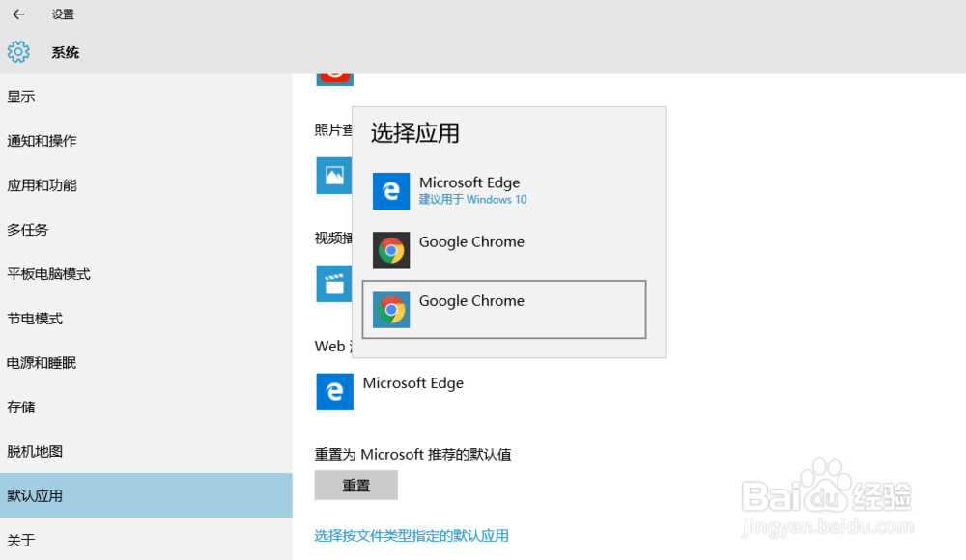Choose Microsoft Edge 建议用于 Windows 10

(504, 191)
